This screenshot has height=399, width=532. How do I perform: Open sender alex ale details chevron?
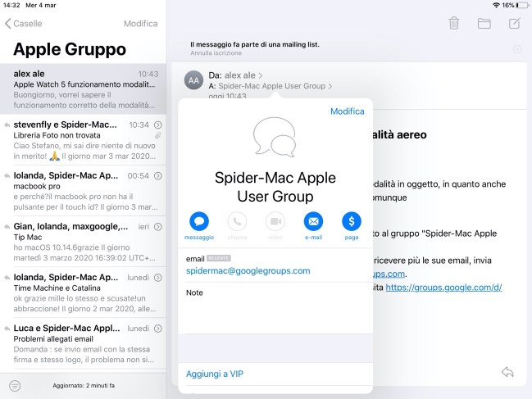(261, 75)
